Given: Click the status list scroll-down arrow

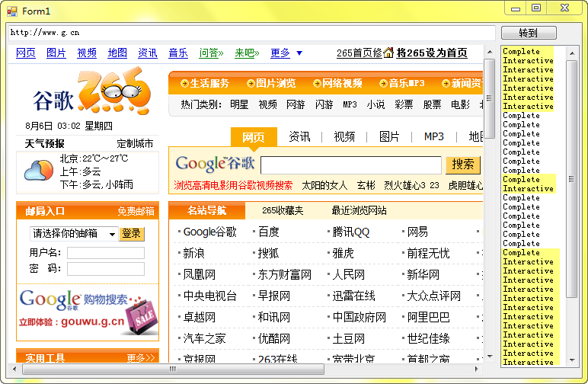Looking at the screenshot, I should (x=572, y=360).
